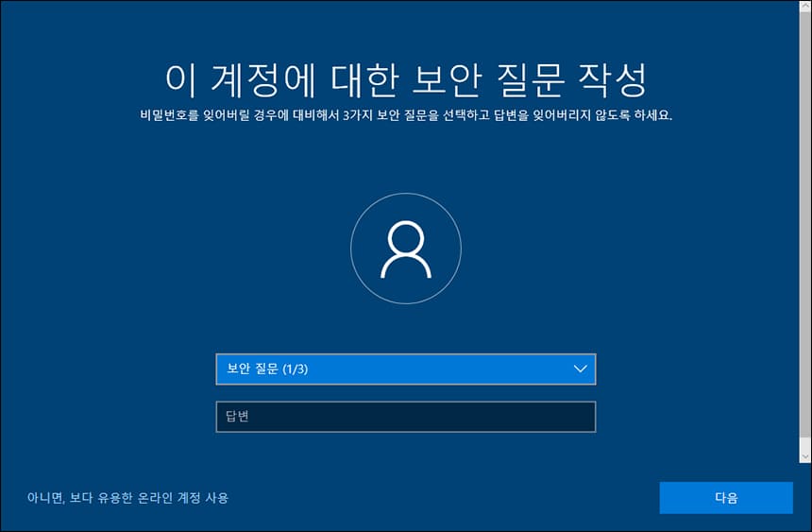The image size is (812, 532).
Task: Click the subtitle text about 3가지 보안 질문
Action: [406, 115]
